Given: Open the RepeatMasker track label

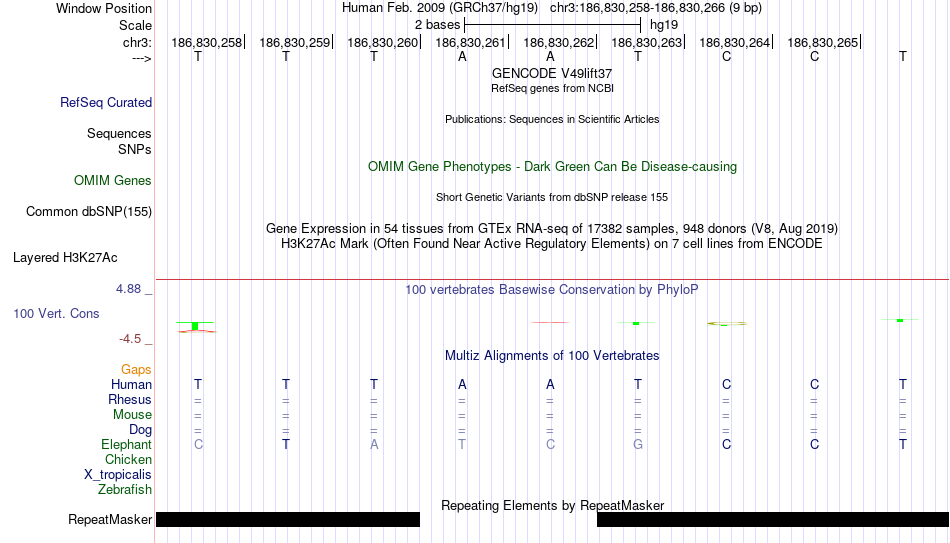Looking at the screenshot, I should click(110, 519).
